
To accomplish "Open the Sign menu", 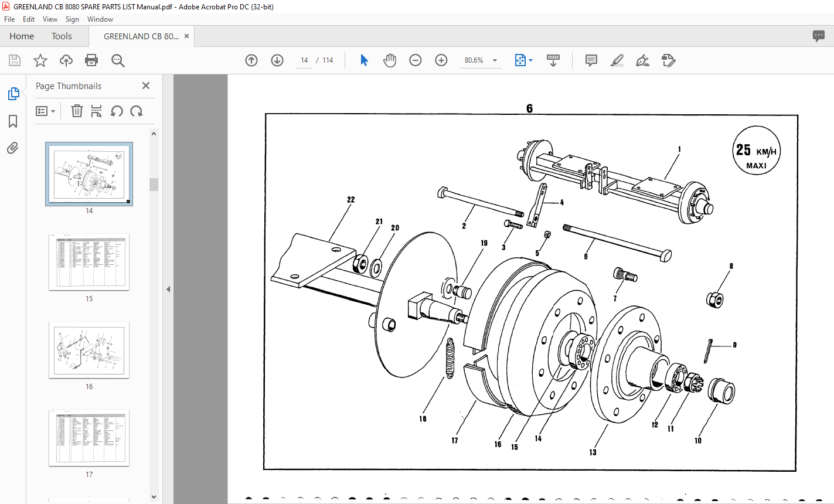I will click(73, 19).
